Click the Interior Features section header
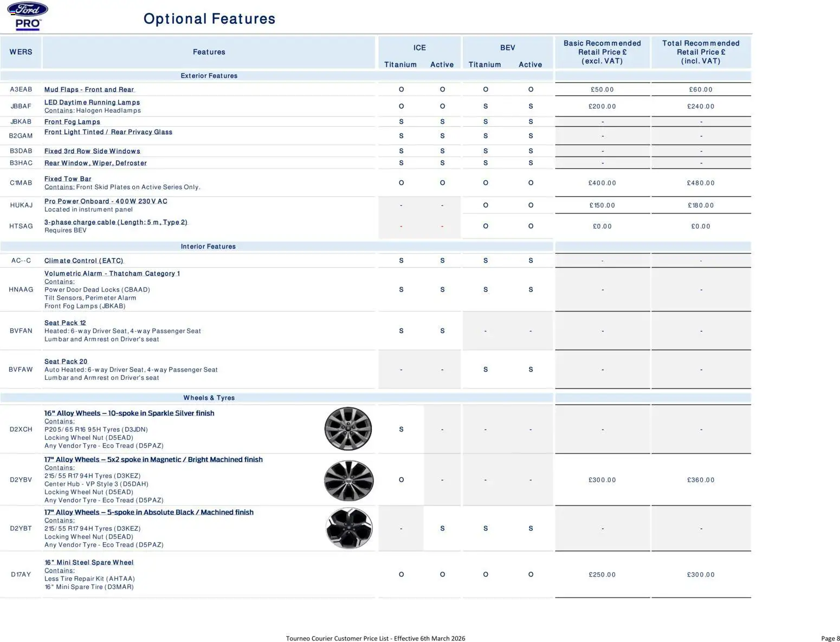This screenshot has height=642, width=840. point(208,247)
